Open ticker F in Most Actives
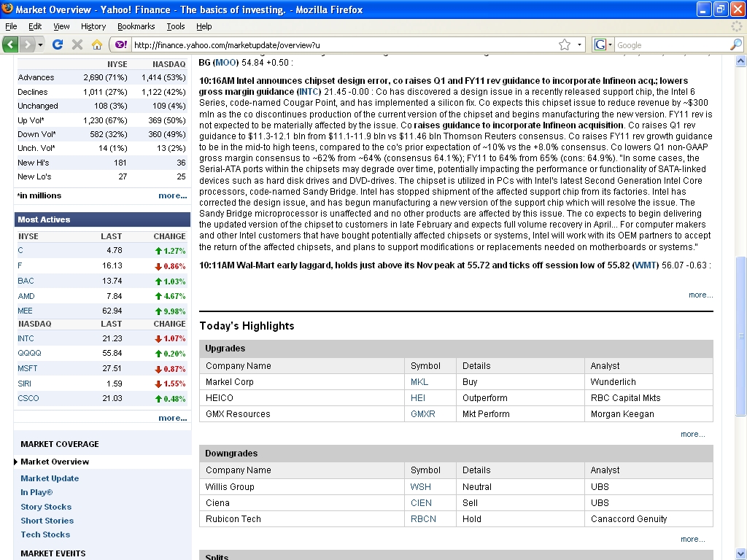 click(20, 265)
